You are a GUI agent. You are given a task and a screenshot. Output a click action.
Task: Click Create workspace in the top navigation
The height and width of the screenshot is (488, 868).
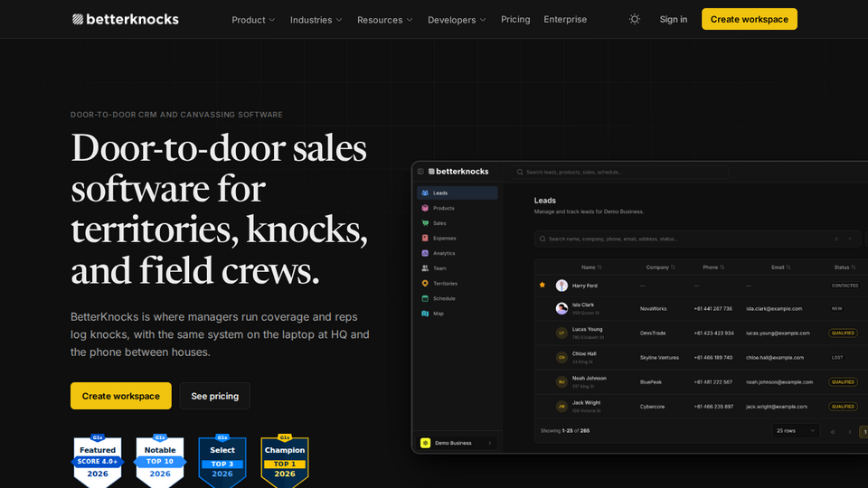click(749, 19)
